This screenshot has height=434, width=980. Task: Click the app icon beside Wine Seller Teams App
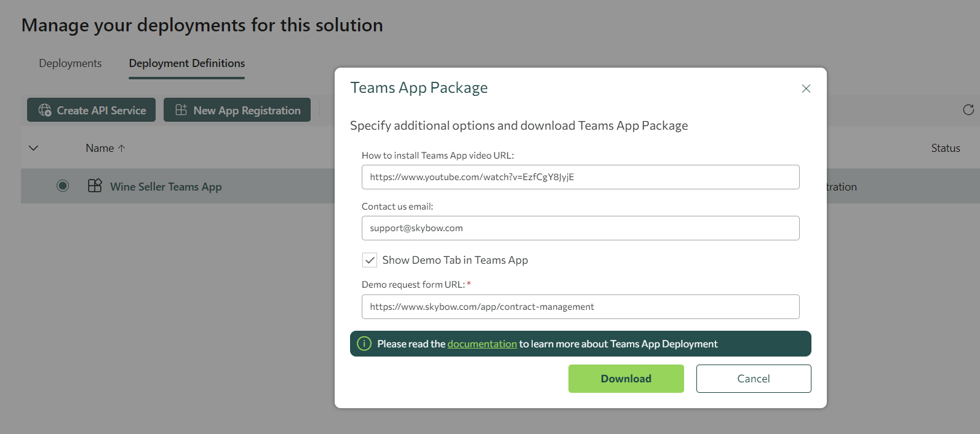[95, 186]
